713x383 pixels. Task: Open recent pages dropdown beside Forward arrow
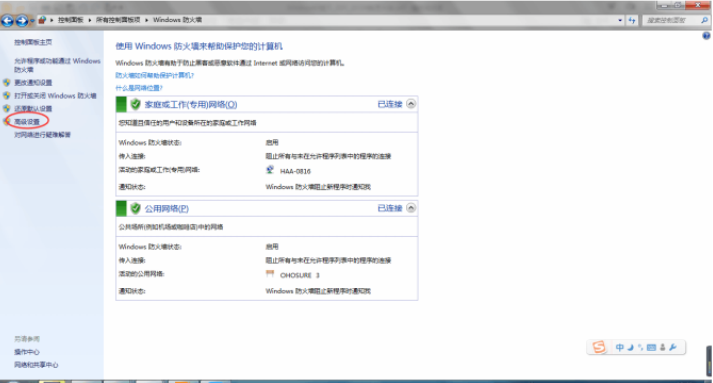tap(32, 21)
